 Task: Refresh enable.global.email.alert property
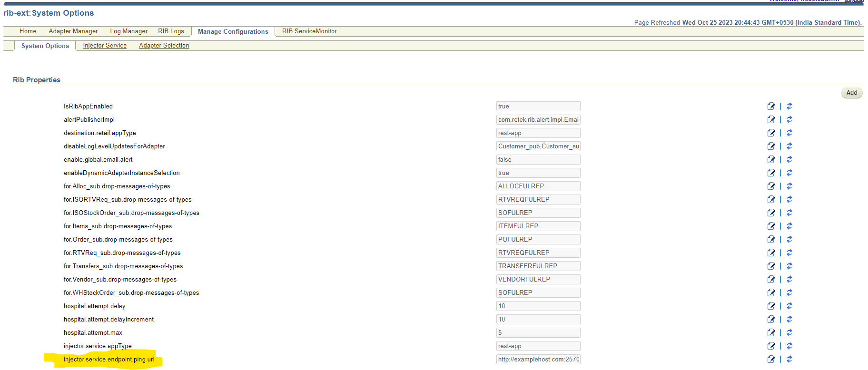[x=789, y=159]
